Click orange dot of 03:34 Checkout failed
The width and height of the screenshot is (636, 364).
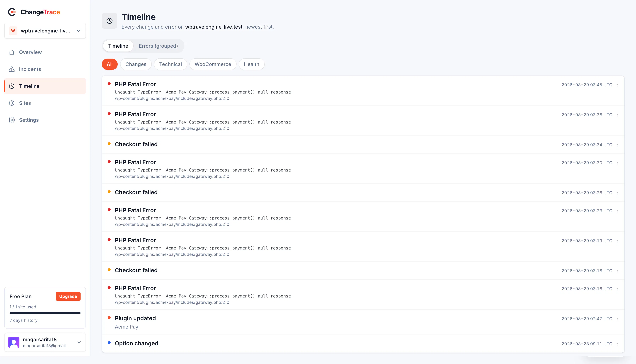pos(109,144)
